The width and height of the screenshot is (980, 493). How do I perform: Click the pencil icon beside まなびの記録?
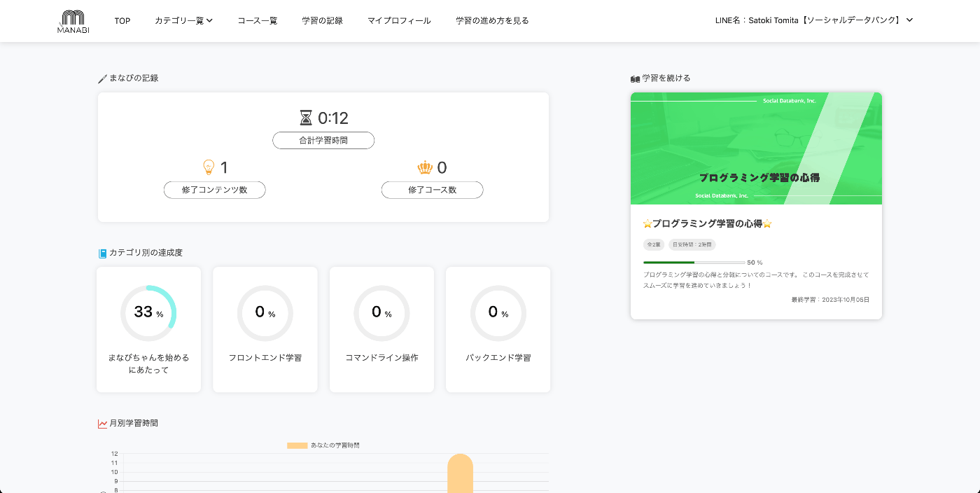tap(102, 78)
